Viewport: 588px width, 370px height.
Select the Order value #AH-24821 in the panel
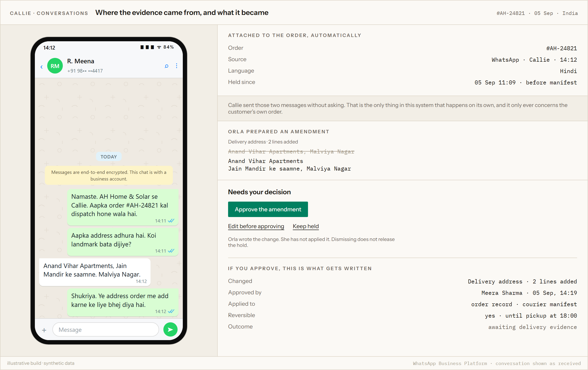(x=561, y=48)
